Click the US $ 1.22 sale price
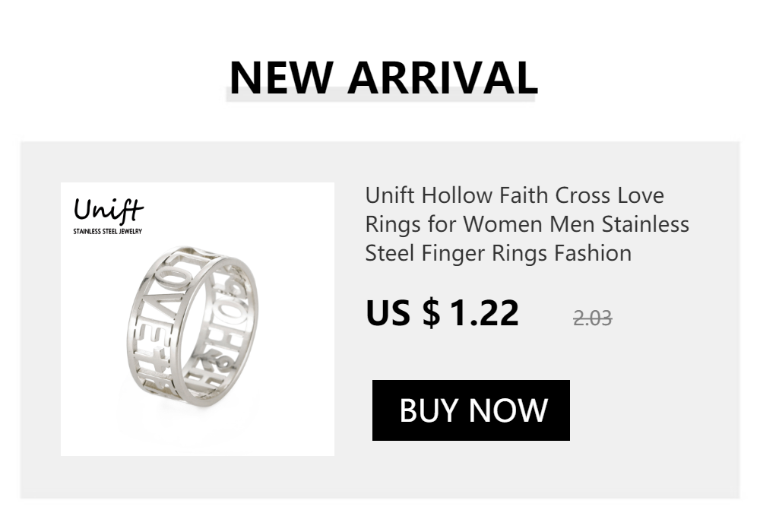760x532 pixels. [x=442, y=313]
